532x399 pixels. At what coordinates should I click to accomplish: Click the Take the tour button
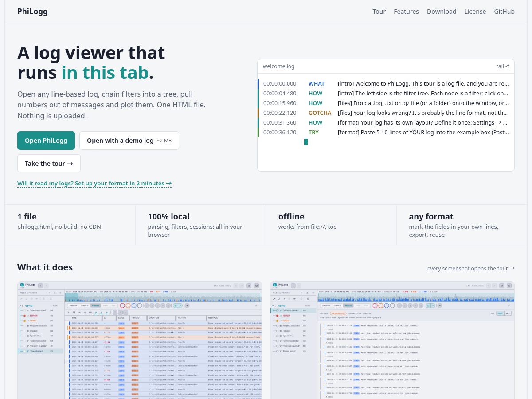[x=49, y=164]
